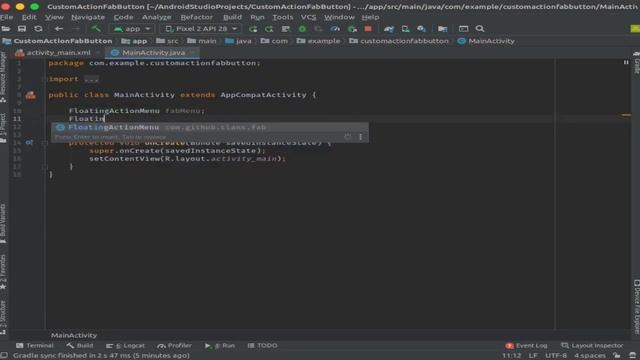Click the java breadcrumb folder
This screenshot has height=360, width=640.
(x=238, y=41)
